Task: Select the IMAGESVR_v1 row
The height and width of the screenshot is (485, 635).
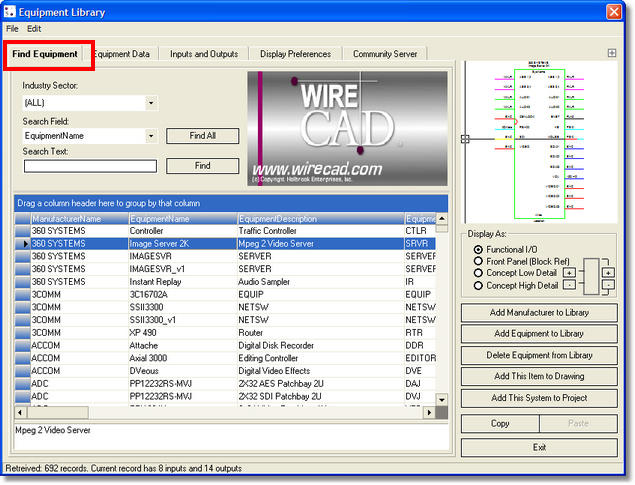Action: click(x=225, y=269)
